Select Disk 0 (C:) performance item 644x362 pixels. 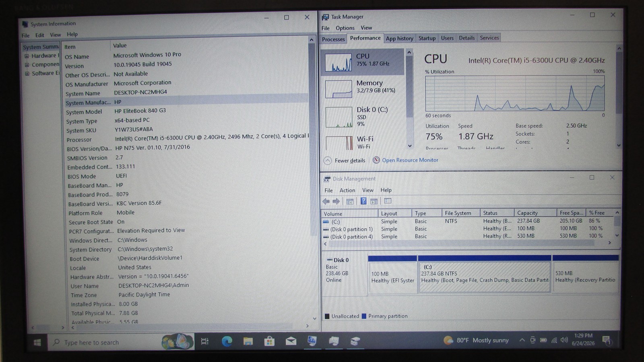point(363,117)
